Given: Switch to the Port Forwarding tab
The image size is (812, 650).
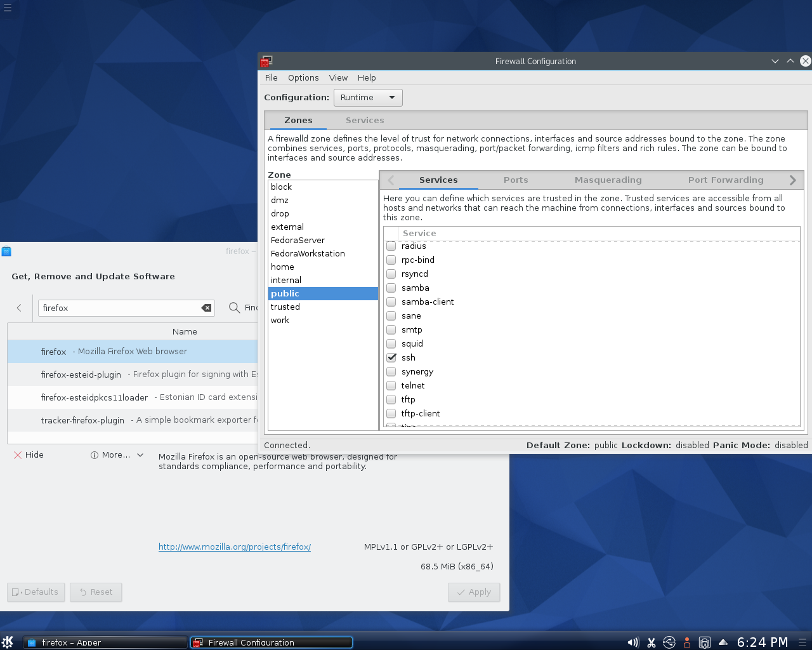Looking at the screenshot, I should (x=726, y=180).
